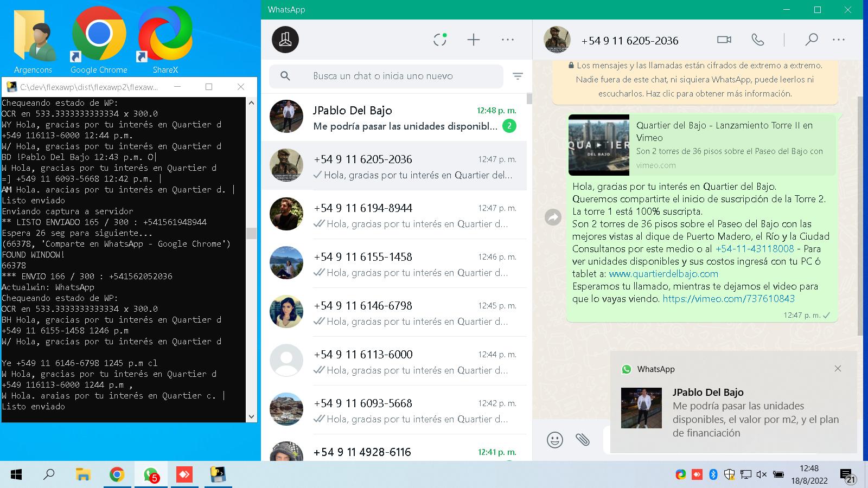Open the Windows Security tray icon
The height and width of the screenshot is (488, 868).
tap(730, 474)
